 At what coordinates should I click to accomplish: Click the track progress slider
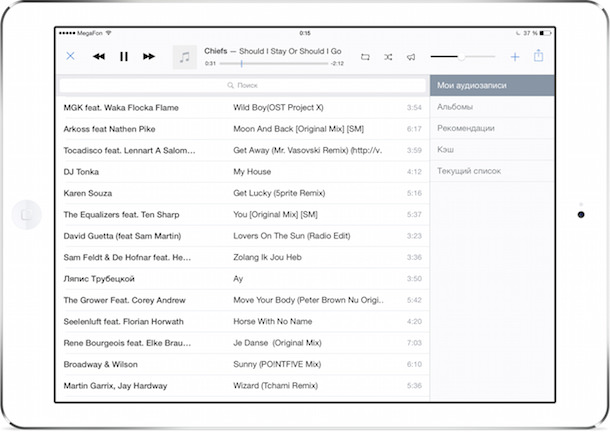coord(274,63)
